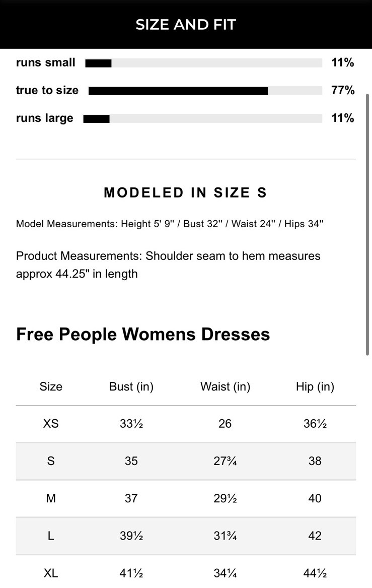Click the 'Free People Womens Dresses' heading
The height and width of the screenshot is (588, 372).
(x=143, y=334)
